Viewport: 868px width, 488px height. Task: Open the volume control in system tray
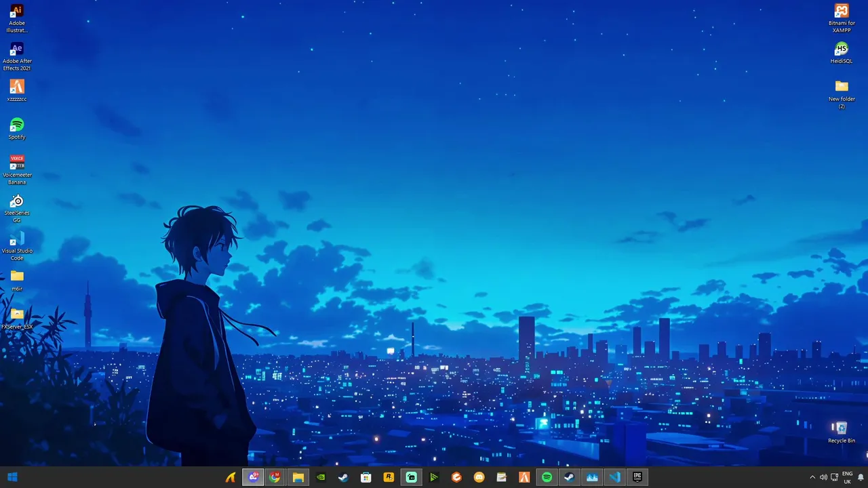pyautogui.click(x=823, y=477)
